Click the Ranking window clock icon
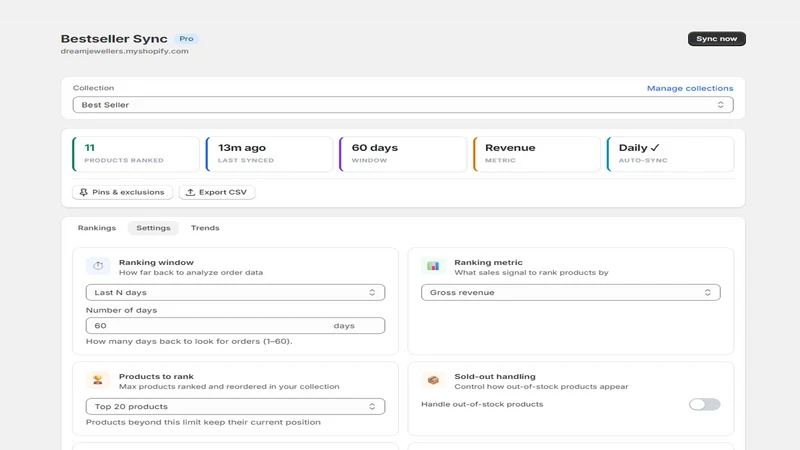 pyautogui.click(x=98, y=266)
